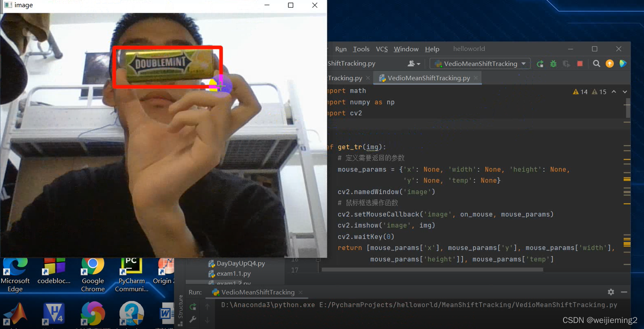Click inside the image window video frame

(x=163, y=135)
